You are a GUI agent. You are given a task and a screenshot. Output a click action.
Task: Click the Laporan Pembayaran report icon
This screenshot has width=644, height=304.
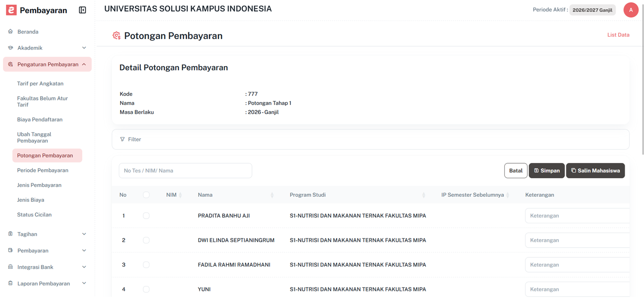(x=10, y=283)
